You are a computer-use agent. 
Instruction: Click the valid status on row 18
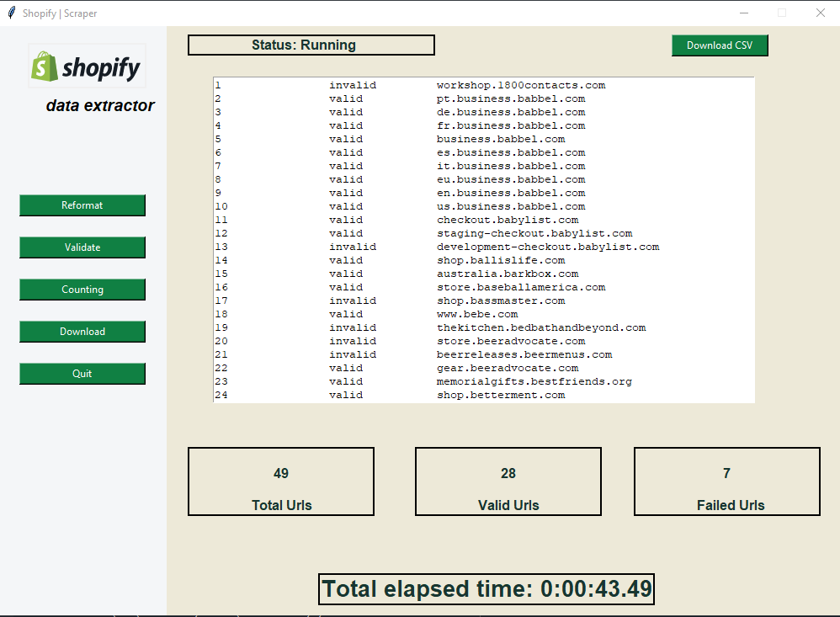(x=346, y=314)
